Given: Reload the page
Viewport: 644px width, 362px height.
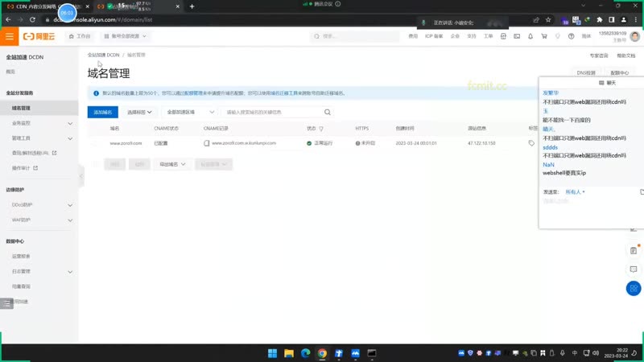Looking at the screenshot, I should (x=32, y=19).
